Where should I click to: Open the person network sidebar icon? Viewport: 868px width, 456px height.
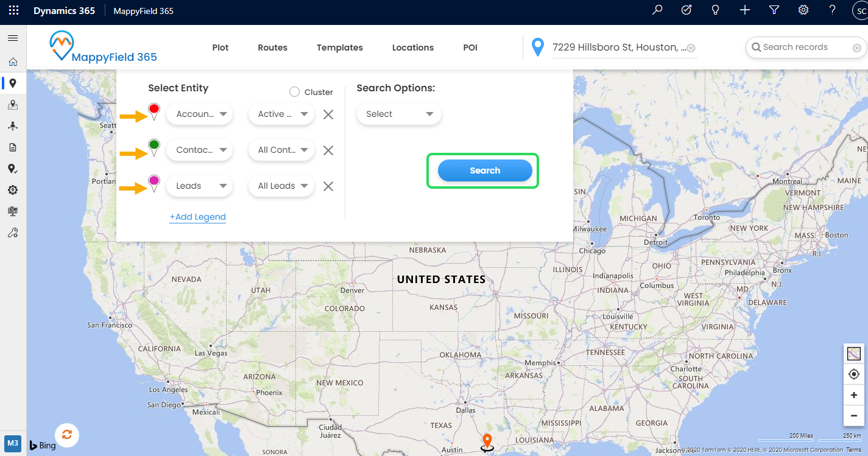[x=13, y=126]
